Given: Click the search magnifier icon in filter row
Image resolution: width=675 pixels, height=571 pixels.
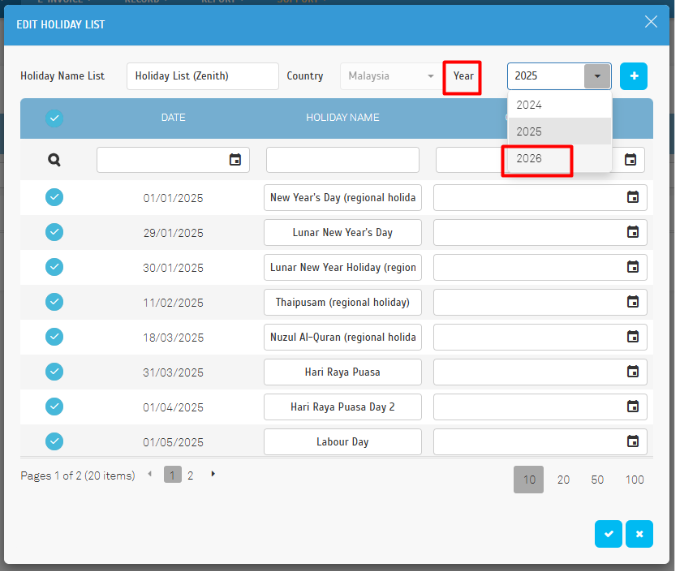Looking at the screenshot, I should click(x=54, y=159).
